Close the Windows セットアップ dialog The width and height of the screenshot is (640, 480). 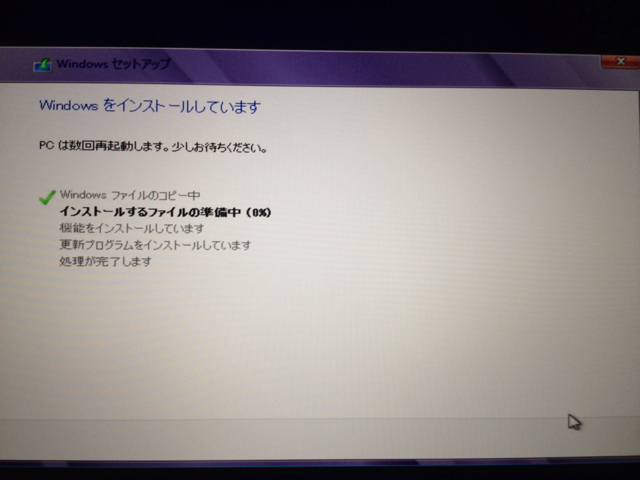tap(620, 62)
